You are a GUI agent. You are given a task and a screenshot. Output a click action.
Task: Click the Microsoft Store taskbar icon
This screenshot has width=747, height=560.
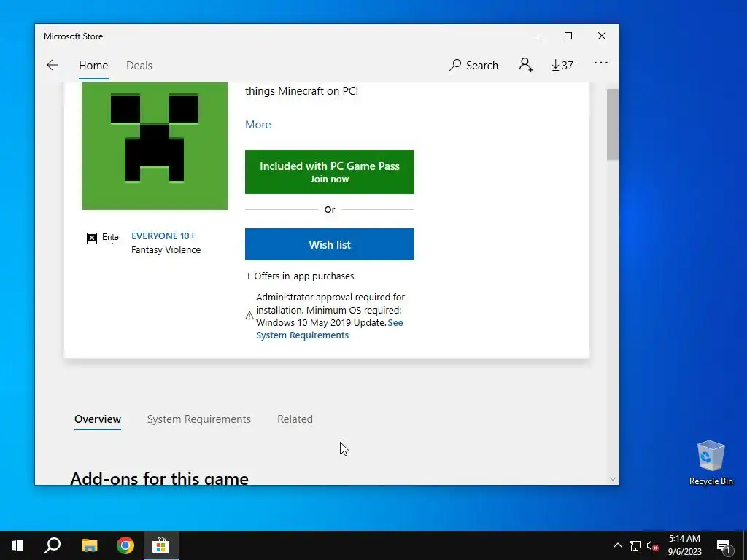tap(161, 545)
